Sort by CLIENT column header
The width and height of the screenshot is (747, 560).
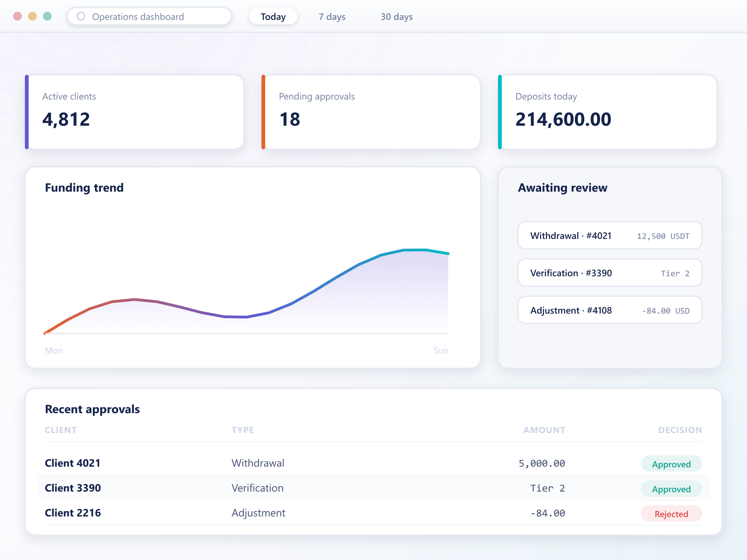tap(61, 430)
